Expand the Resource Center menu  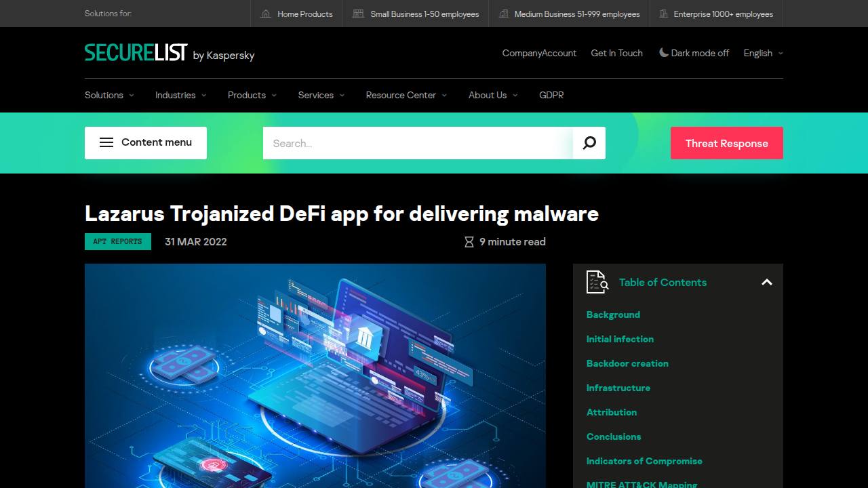406,95
